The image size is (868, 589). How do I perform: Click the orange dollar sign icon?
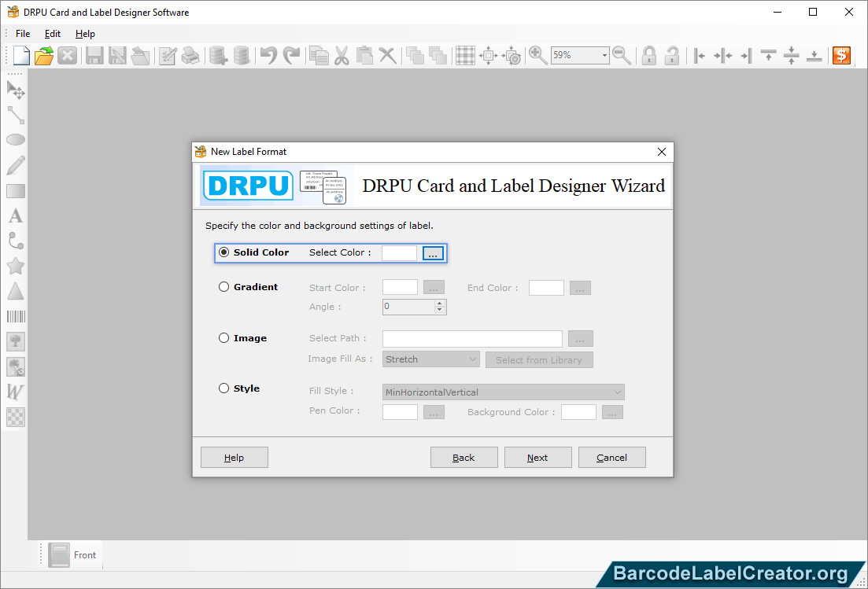(x=841, y=55)
